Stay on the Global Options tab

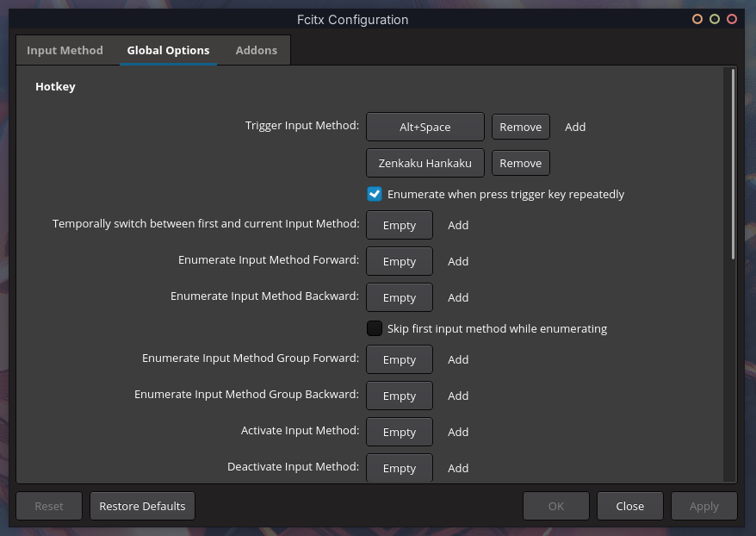[168, 50]
